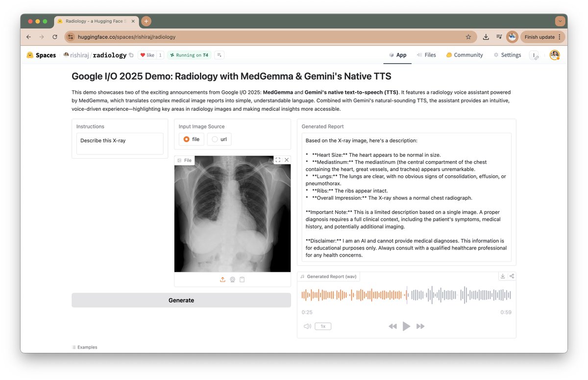Expand the Examples section

(x=84, y=347)
